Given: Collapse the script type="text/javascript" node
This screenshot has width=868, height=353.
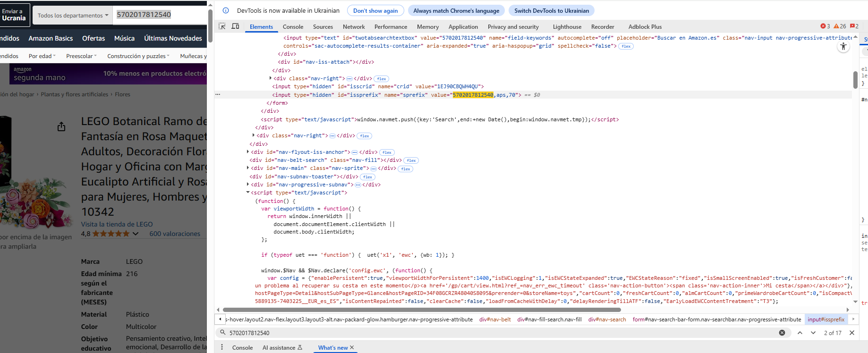Looking at the screenshot, I should 248,193.
